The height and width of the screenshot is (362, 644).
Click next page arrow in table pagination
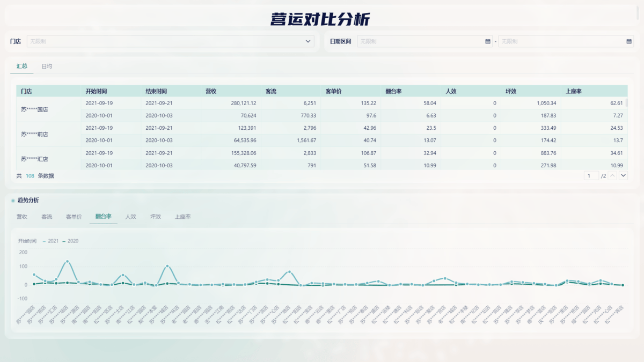click(623, 175)
